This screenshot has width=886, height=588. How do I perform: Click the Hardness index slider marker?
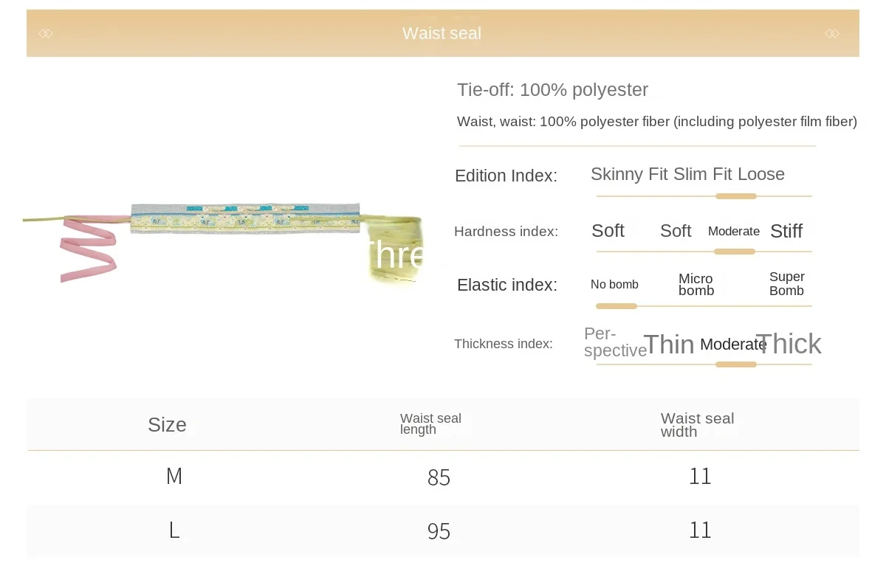point(735,252)
